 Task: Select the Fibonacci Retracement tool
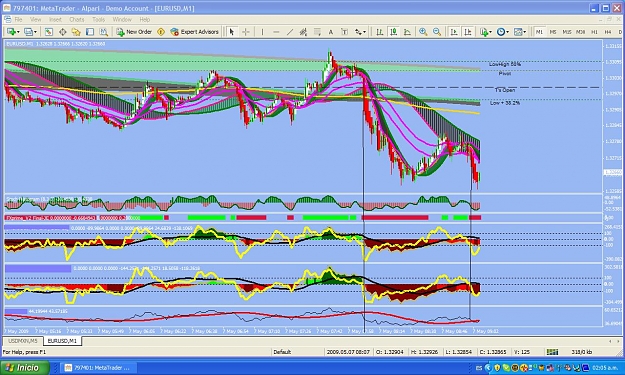click(317, 32)
